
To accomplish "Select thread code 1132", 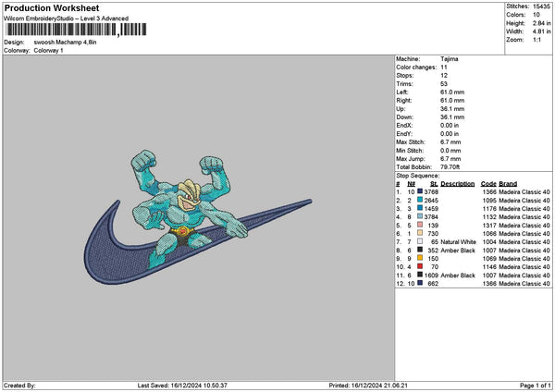I will (x=489, y=217).
